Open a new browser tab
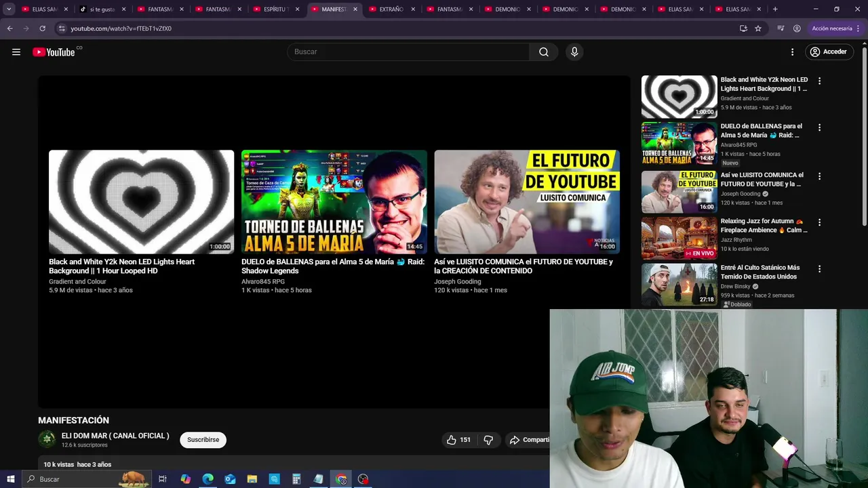868x488 pixels. [775, 9]
